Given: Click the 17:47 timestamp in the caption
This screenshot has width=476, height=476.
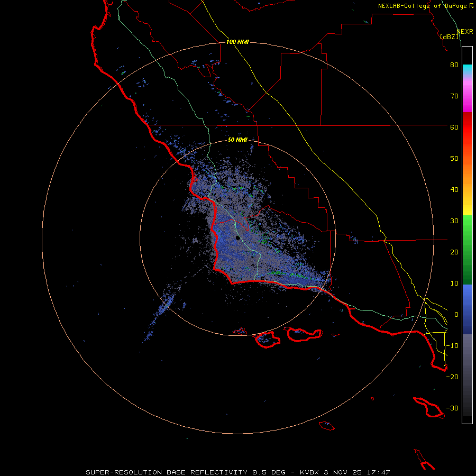Looking at the screenshot, I should pos(380,472).
